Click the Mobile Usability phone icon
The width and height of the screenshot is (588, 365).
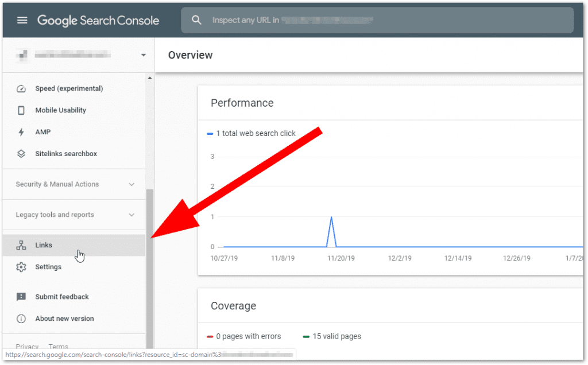pos(21,110)
